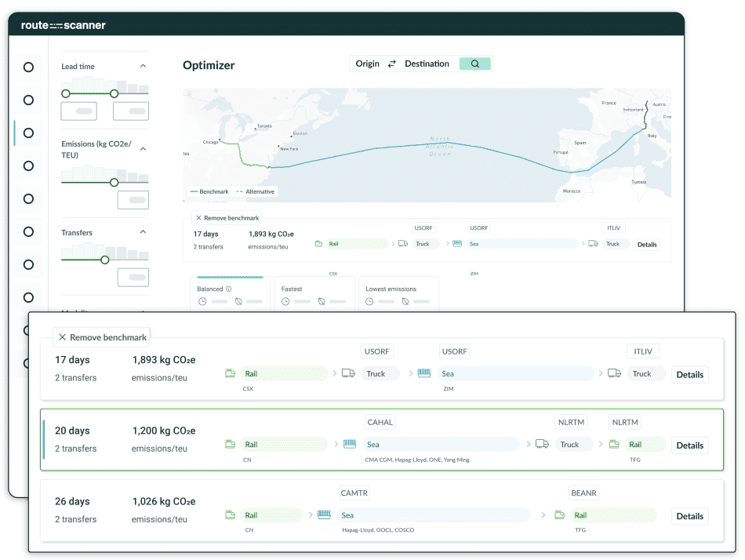Click ITLIV port label in enlarged panel

pyautogui.click(x=643, y=351)
